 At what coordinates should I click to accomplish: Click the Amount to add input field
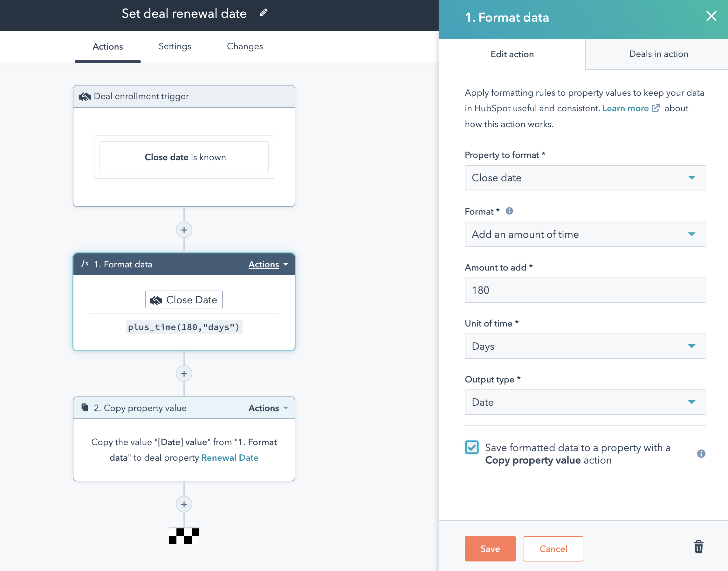pyautogui.click(x=584, y=290)
